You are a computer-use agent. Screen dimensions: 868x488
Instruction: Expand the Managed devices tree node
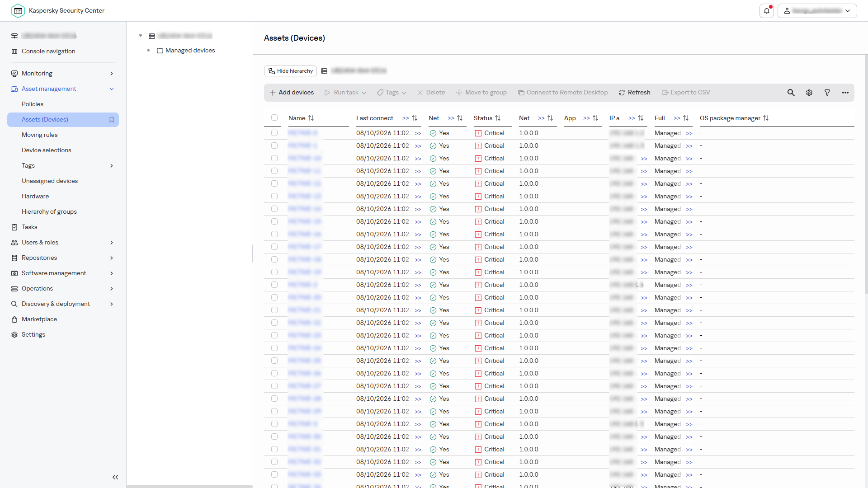tap(148, 50)
